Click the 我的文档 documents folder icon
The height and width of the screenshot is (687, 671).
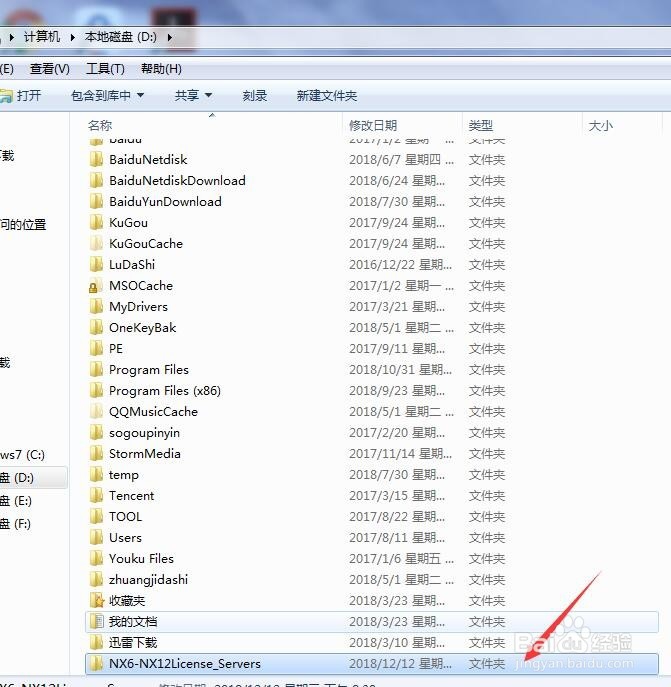pos(96,622)
